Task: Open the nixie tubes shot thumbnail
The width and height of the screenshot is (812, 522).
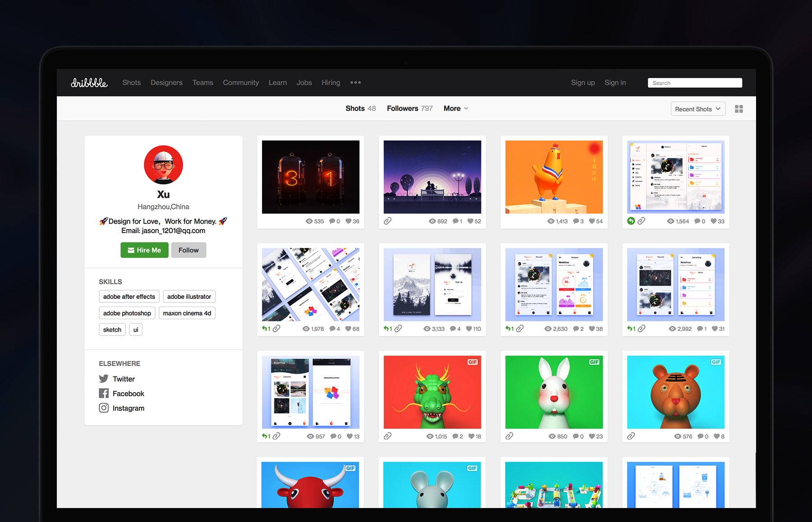Action: (311, 177)
